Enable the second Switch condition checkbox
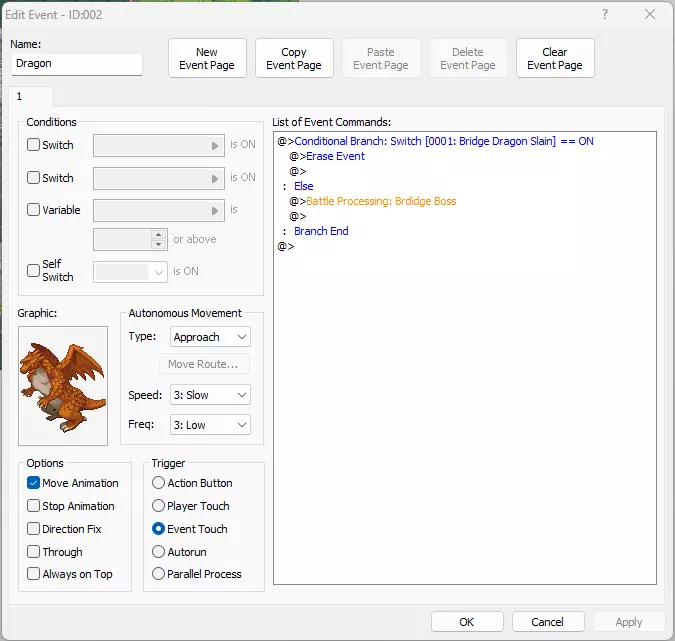The width and height of the screenshot is (675, 641). [33, 177]
